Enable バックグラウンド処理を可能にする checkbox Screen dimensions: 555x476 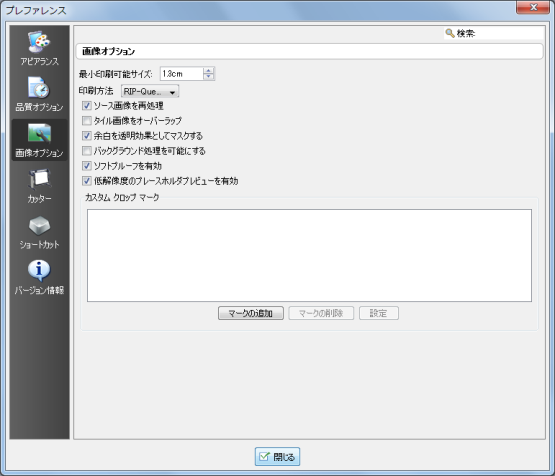(x=87, y=151)
